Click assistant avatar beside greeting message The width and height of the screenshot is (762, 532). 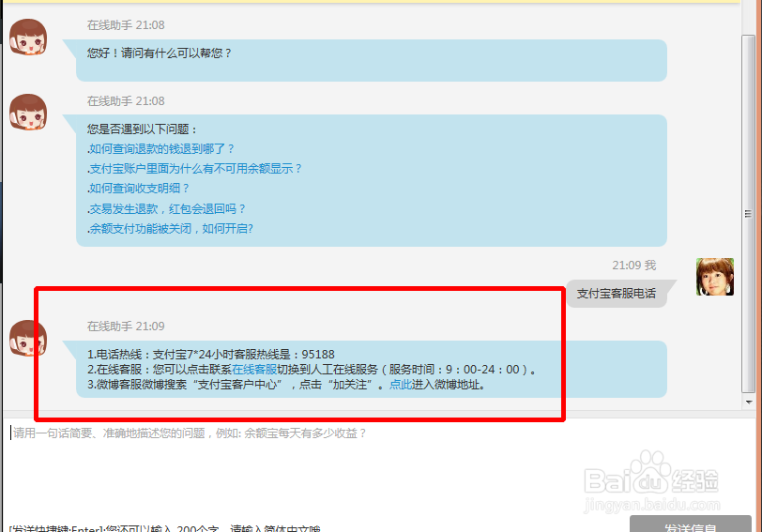(x=28, y=37)
